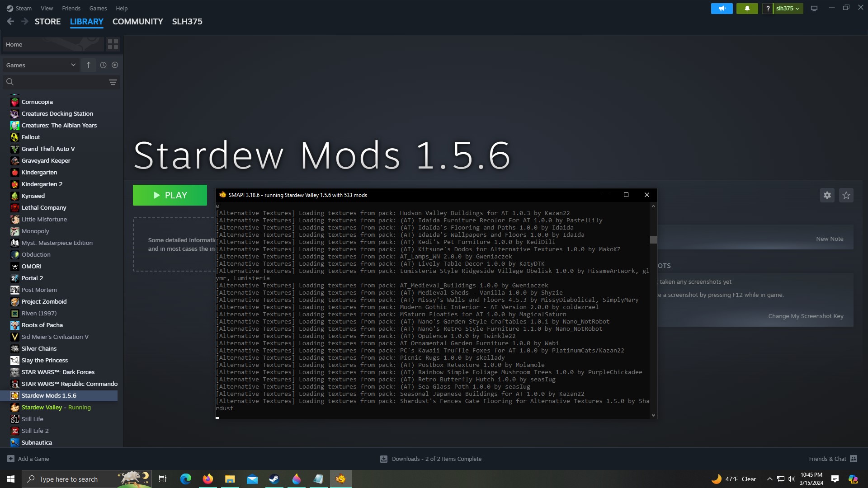Switch to SMAPI console on the taskbar
The width and height of the screenshot is (868, 488).
341,479
